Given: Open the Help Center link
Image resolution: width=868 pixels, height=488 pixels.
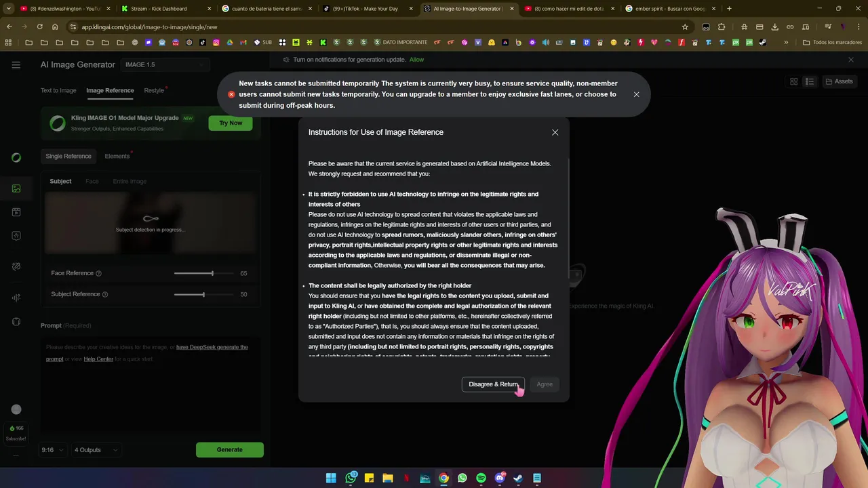Looking at the screenshot, I should pyautogui.click(x=98, y=359).
